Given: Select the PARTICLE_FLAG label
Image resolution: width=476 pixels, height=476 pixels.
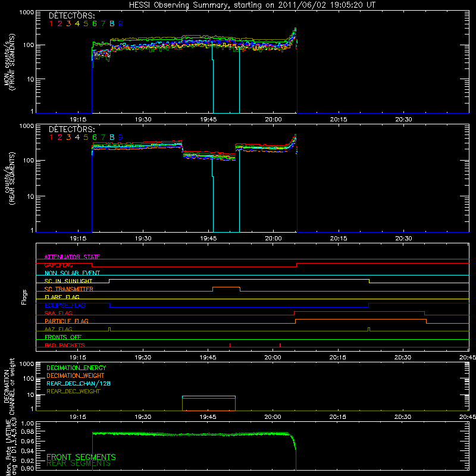Looking at the screenshot, I should 67,321.
